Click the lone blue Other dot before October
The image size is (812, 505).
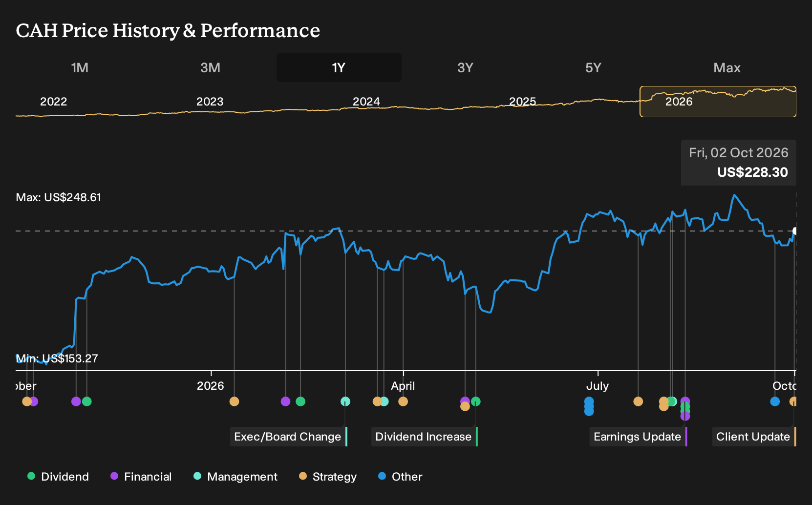click(x=775, y=401)
